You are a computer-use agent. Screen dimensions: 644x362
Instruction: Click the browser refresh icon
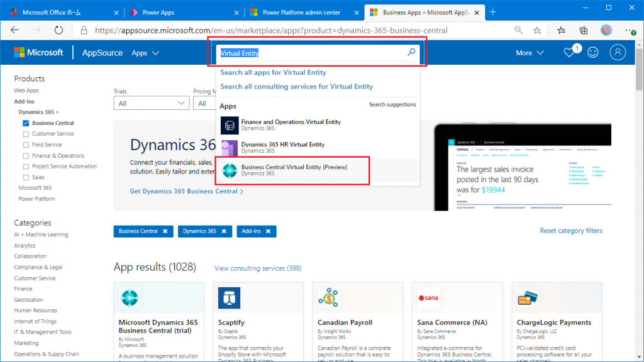(x=58, y=30)
